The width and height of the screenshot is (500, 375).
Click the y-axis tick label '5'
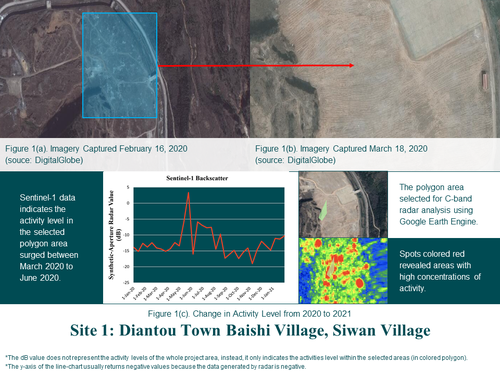(x=128, y=187)
